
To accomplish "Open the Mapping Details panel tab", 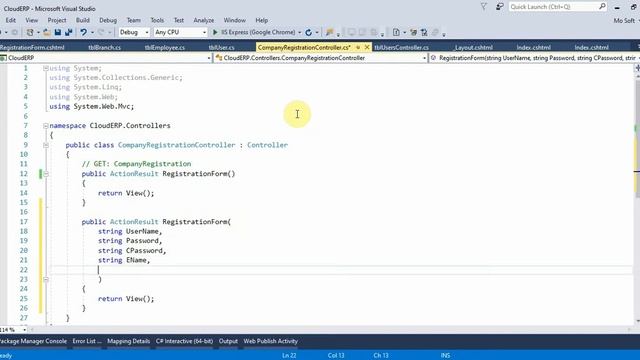I will pos(129,341).
